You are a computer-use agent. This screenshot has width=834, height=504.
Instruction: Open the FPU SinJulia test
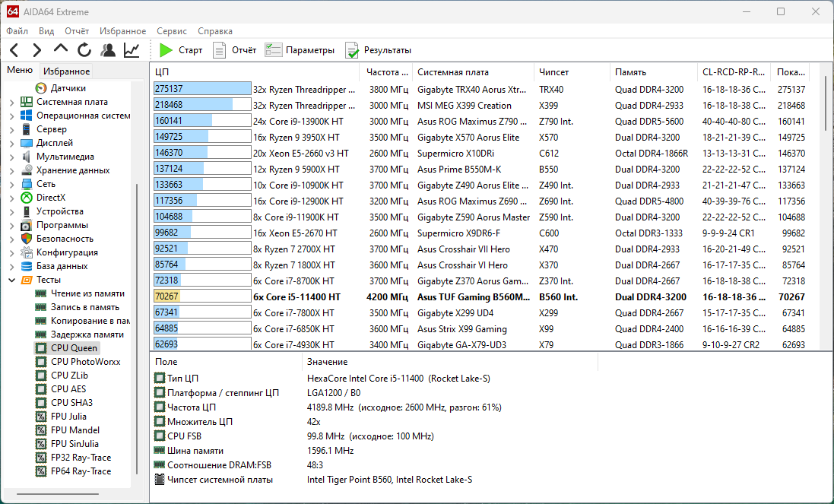point(75,444)
